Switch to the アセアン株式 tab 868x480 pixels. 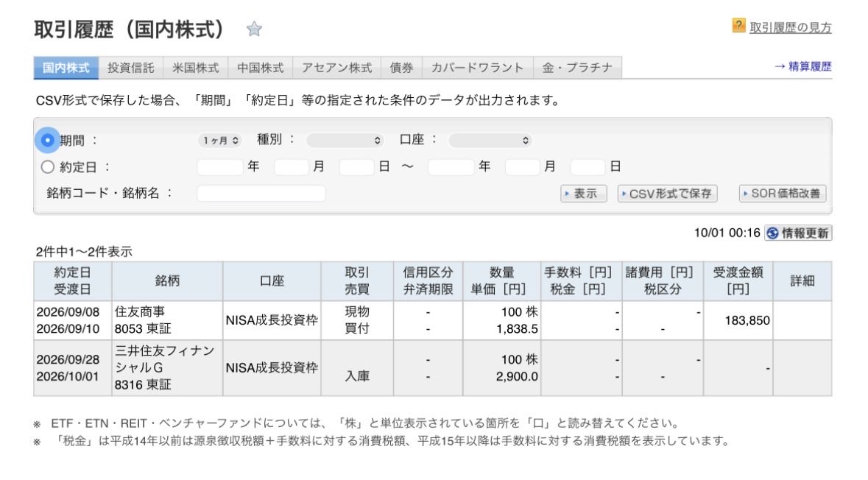[336, 68]
